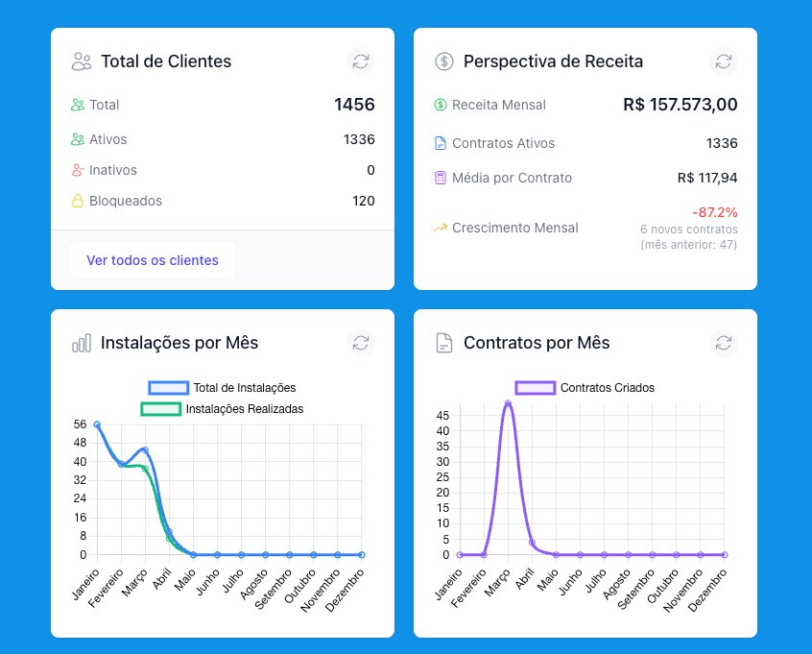Toggle Total de Instalações legend swatch
Screen dimensions: 812x654
coord(168,388)
